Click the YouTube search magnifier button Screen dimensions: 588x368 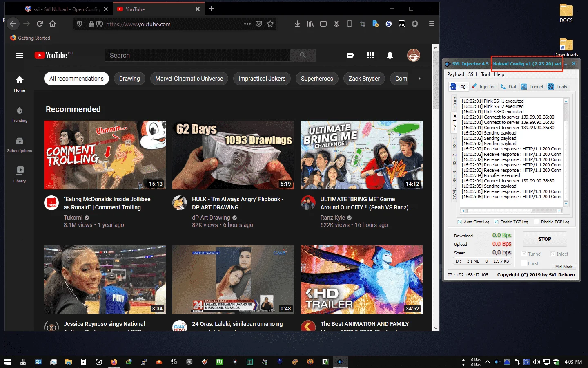click(x=303, y=55)
